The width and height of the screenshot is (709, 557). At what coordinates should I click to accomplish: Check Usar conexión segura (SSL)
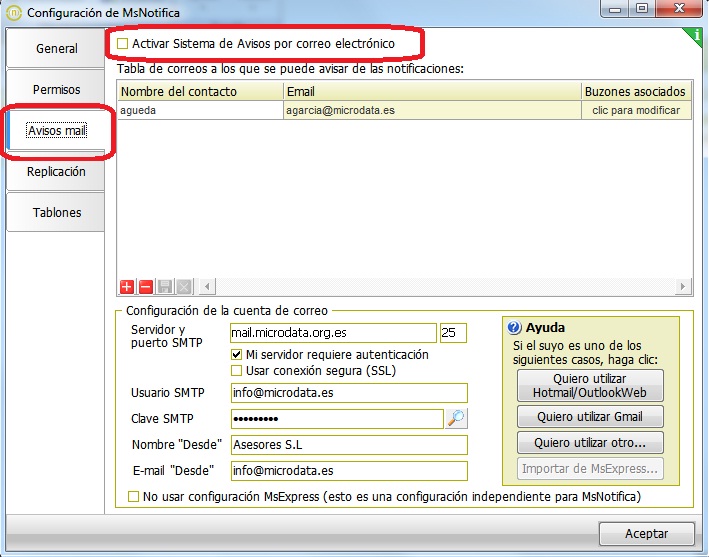236,371
